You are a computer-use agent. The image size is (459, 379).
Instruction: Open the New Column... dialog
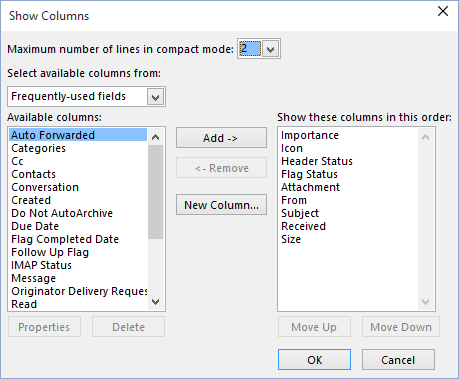tap(221, 205)
